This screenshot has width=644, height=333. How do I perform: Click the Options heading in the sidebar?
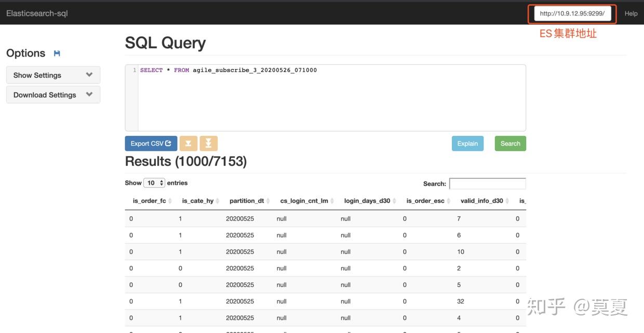(26, 53)
